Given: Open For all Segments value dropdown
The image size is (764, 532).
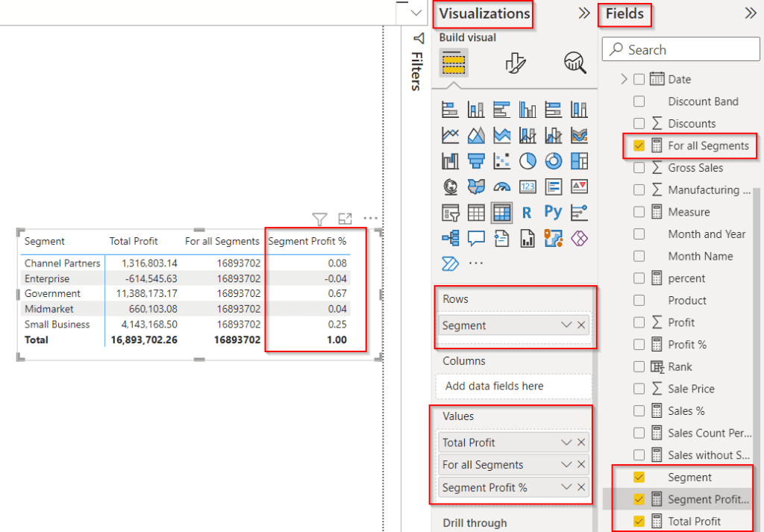Looking at the screenshot, I should tap(566, 465).
